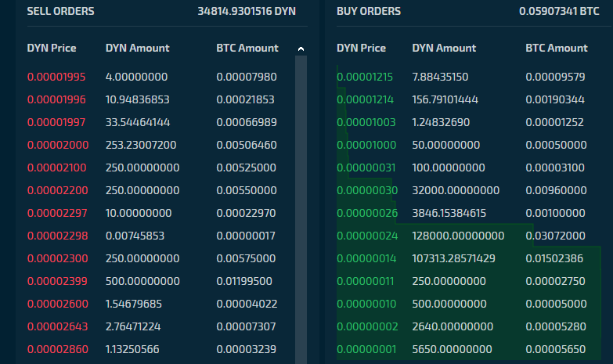Select sell price 0.00002297
Image resolution: width=613 pixels, height=364 pixels.
(x=57, y=213)
